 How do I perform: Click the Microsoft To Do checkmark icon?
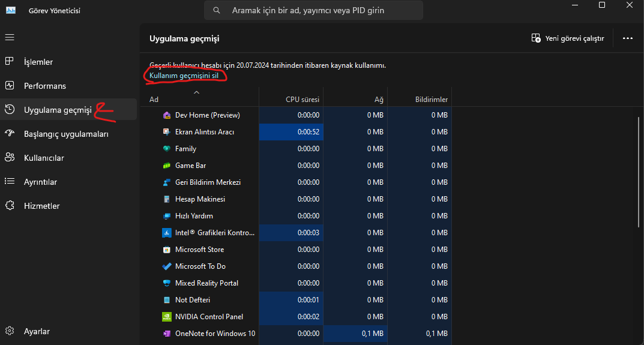tap(166, 266)
